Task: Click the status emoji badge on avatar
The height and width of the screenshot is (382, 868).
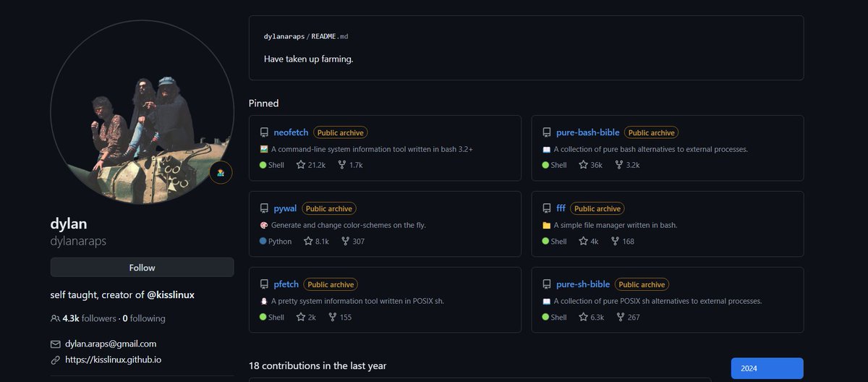Action: (221, 173)
